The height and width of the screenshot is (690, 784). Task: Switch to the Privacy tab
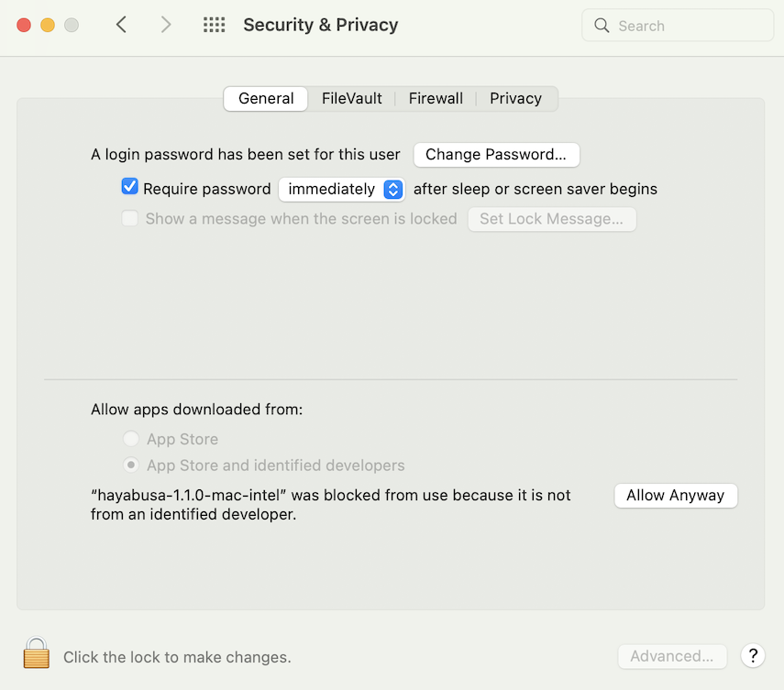point(515,98)
